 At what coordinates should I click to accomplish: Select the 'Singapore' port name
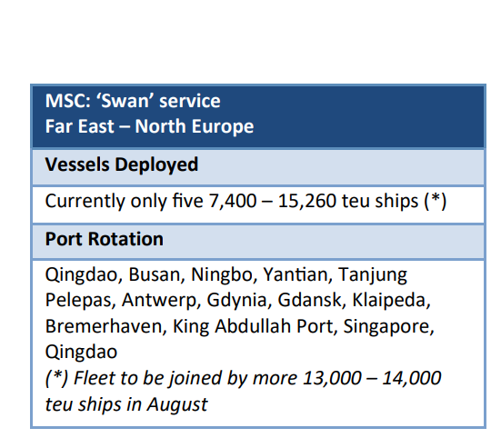[x=388, y=327]
